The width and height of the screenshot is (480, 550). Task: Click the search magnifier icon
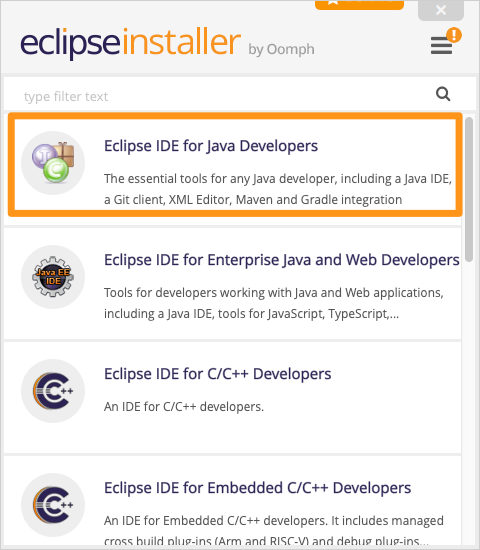point(443,94)
